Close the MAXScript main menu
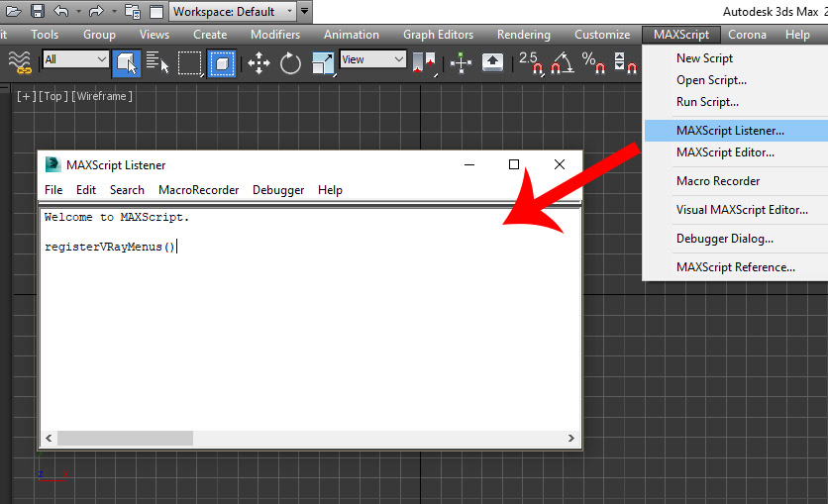The height and width of the screenshot is (504, 828). pos(681,35)
